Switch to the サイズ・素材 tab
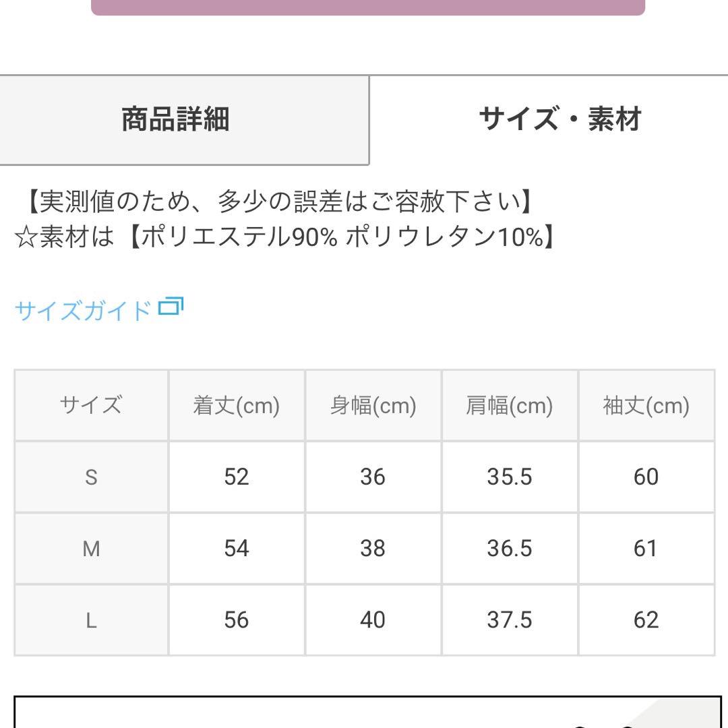728x728 pixels. click(x=559, y=119)
